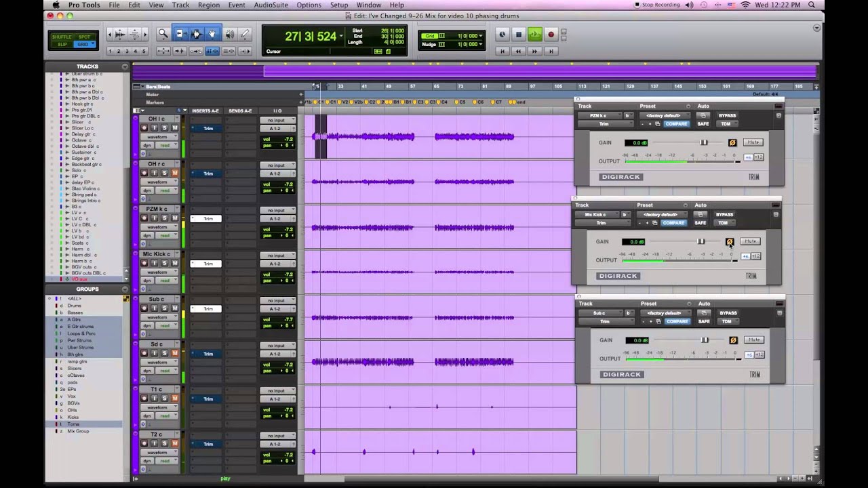The height and width of the screenshot is (488, 868).
Task: Open Track selector in PZM k c plugin window
Action: tap(601, 116)
